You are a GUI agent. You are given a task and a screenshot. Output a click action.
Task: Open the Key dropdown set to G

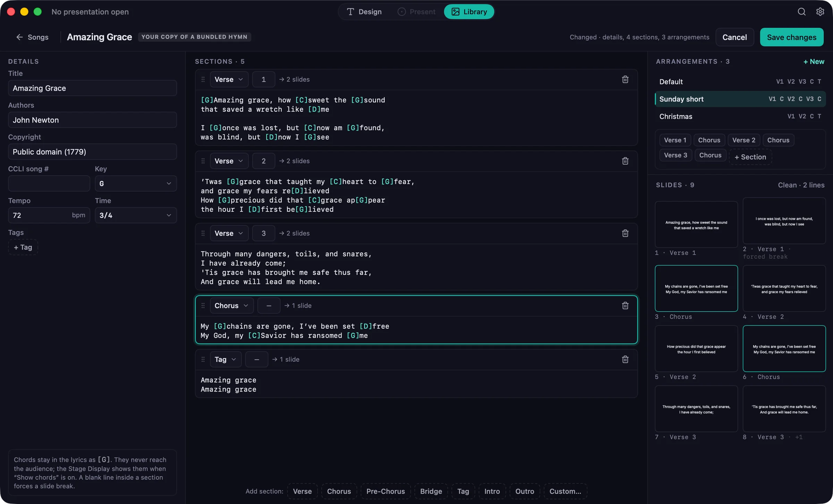[x=136, y=183]
